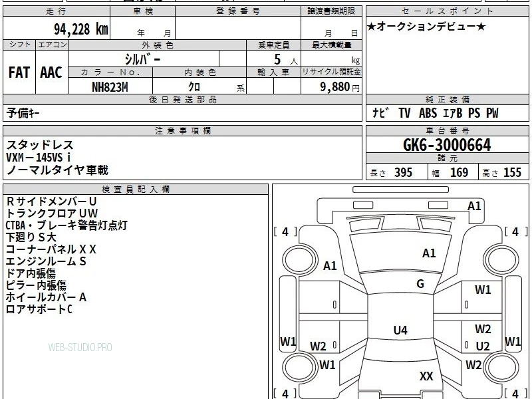Click the U2 mark on car diagram
This screenshot has height=399, width=532.
click(483, 346)
